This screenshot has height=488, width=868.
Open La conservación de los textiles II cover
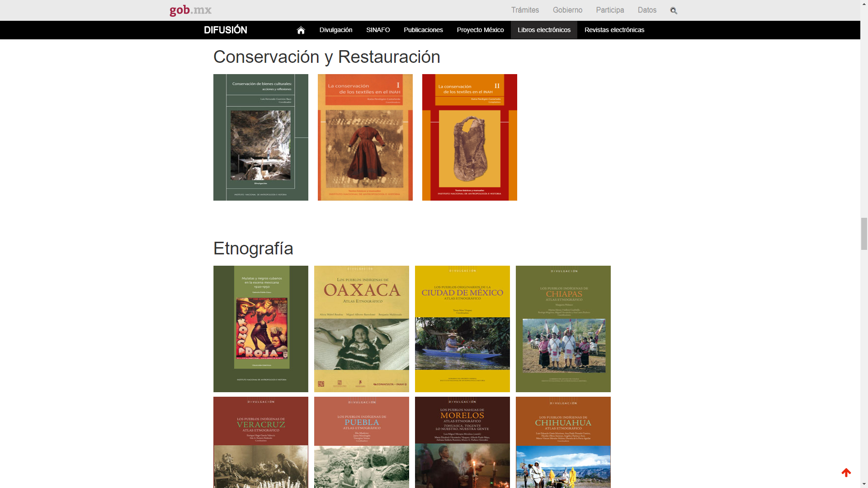469,137
